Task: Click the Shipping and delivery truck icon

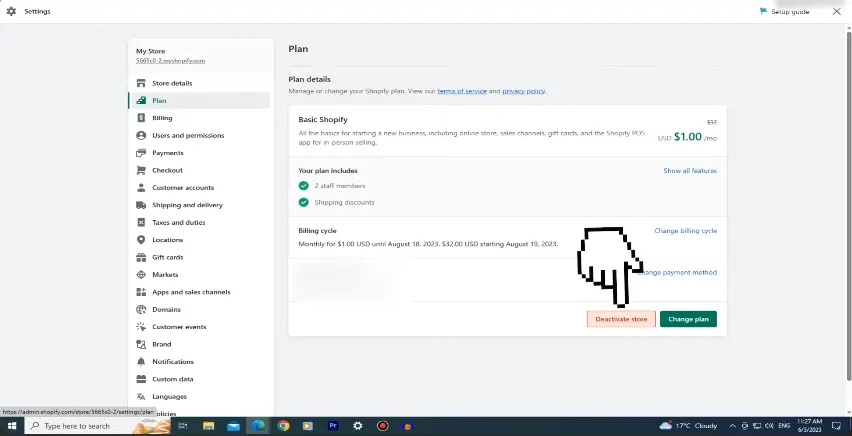Action: point(141,205)
